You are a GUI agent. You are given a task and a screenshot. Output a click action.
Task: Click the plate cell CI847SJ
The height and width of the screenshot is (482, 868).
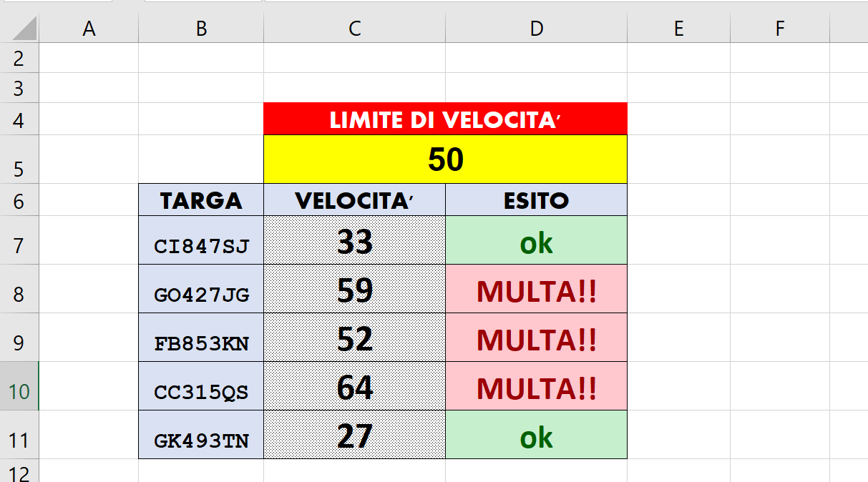tap(201, 245)
